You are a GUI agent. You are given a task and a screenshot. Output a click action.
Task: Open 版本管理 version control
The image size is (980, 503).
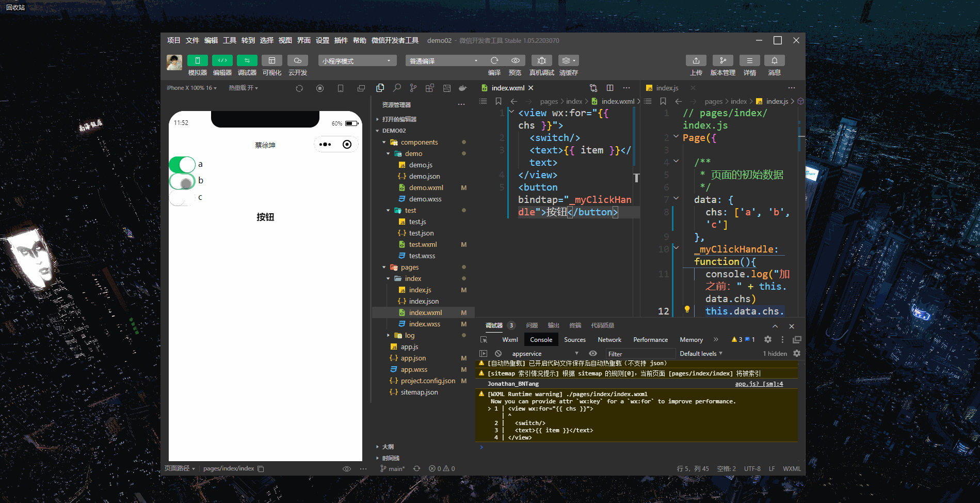723,60
